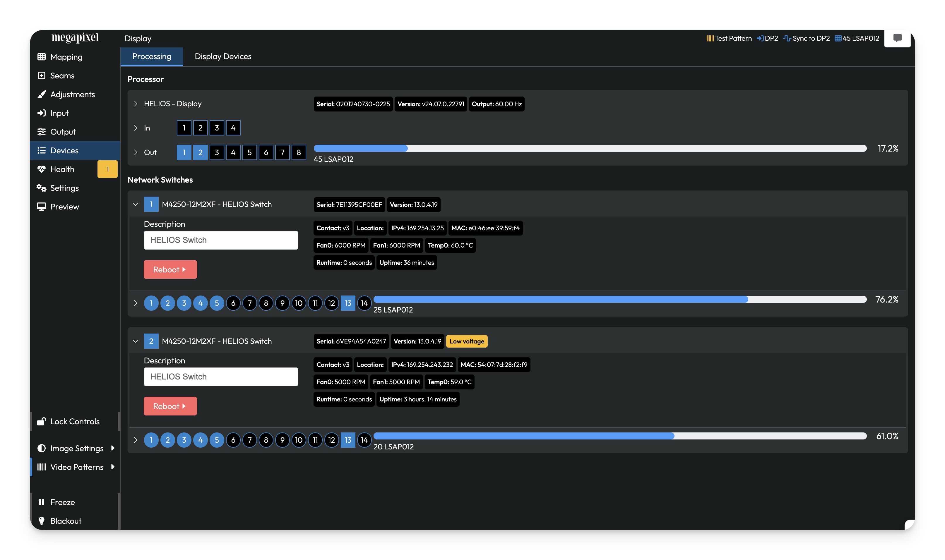
Task: Switch to the Display Devices tab
Action: pos(223,56)
